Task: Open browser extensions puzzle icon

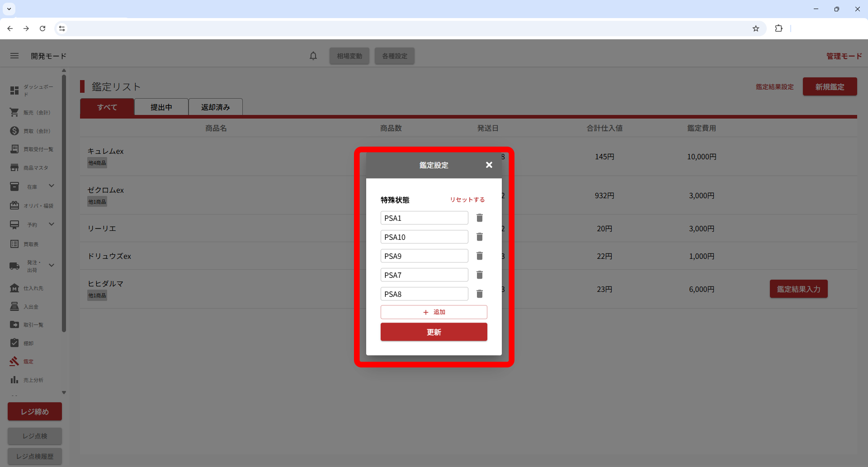Action: [x=778, y=29]
